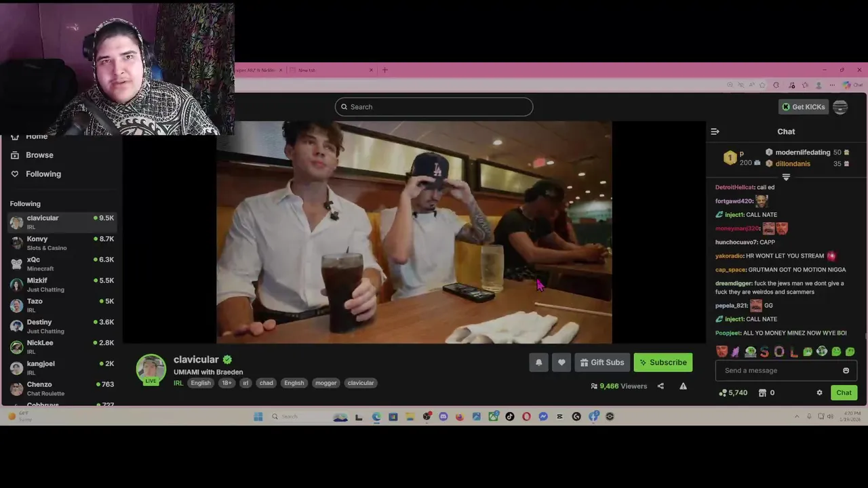868x488 pixels.
Task: Open a new browser tab with plus
Action: (384, 70)
